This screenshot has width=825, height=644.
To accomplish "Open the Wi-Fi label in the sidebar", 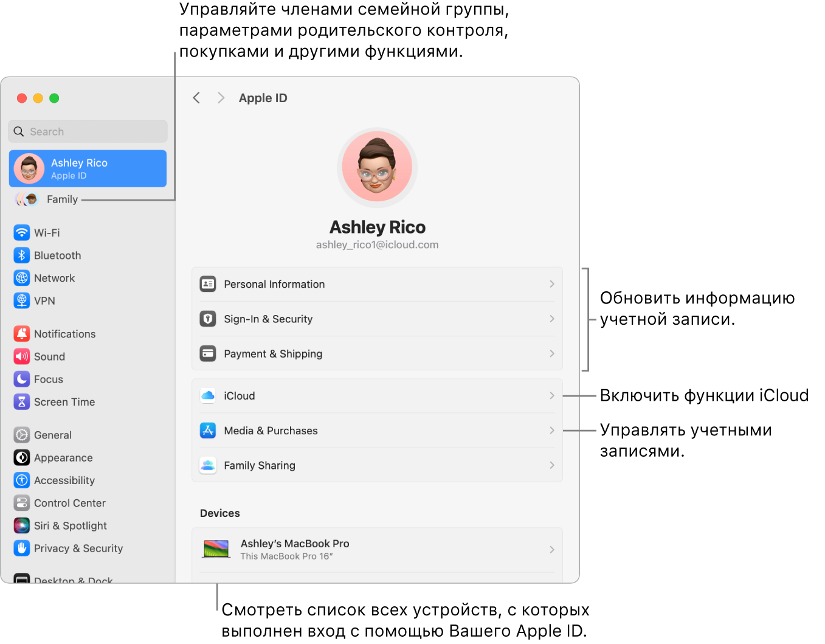I will tap(47, 233).
